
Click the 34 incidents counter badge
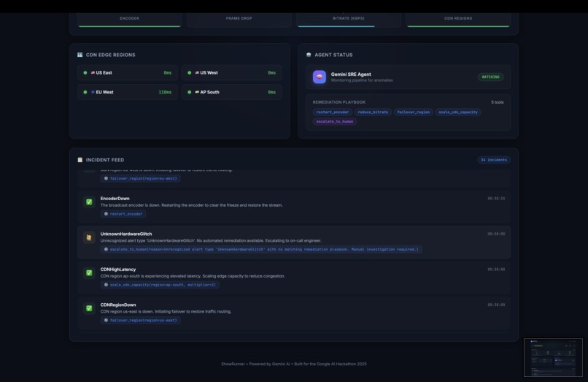coord(494,160)
